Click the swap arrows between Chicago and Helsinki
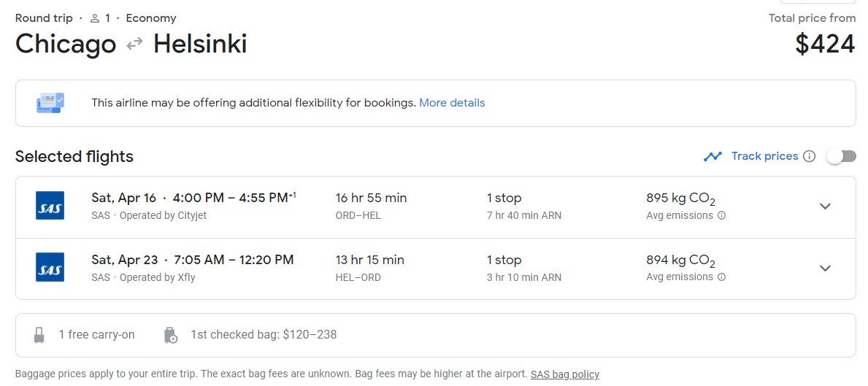868x386 pixels. click(134, 44)
